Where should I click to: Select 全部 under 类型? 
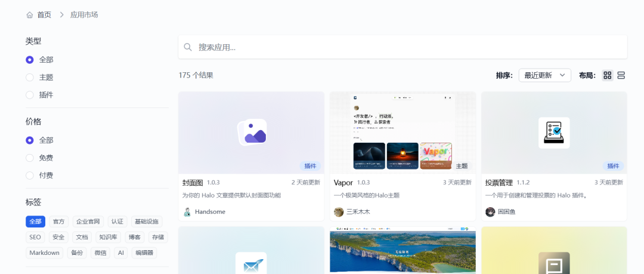[30, 60]
